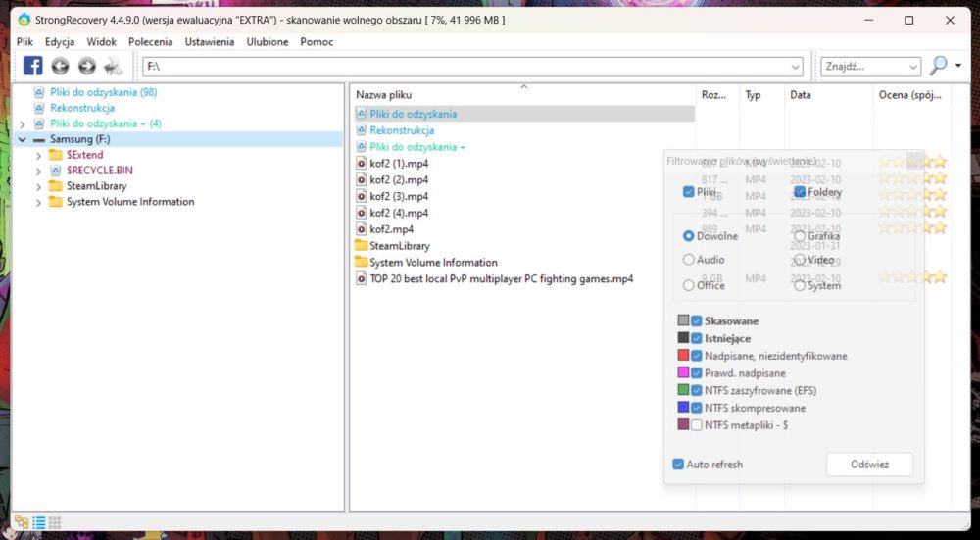The image size is (980, 540).
Task: Select the Video radio button
Action: [800, 260]
